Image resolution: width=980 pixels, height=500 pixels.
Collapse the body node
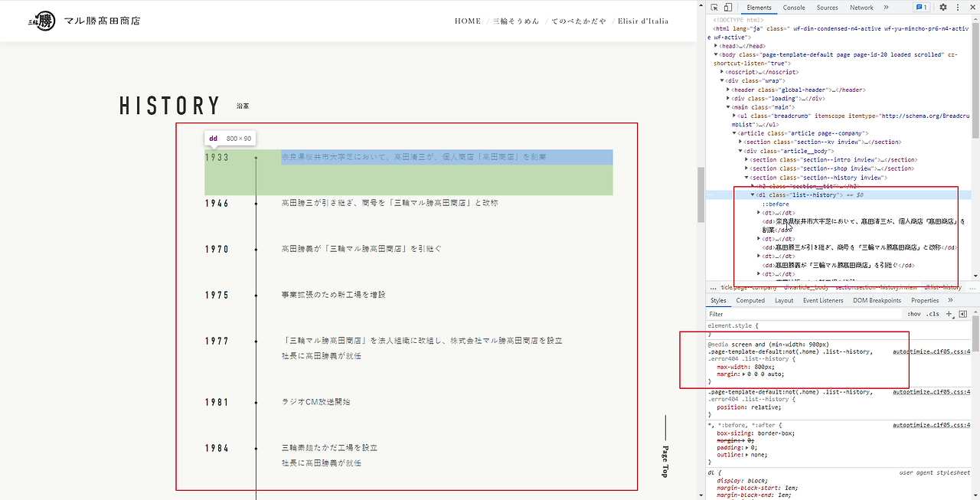click(x=716, y=54)
